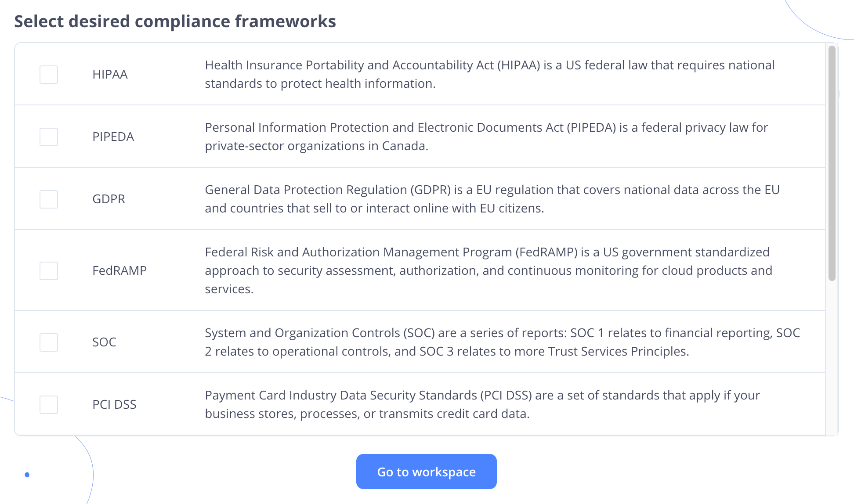Click the PCI DSS label text
This screenshot has width=854, height=504.
point(114,405)
